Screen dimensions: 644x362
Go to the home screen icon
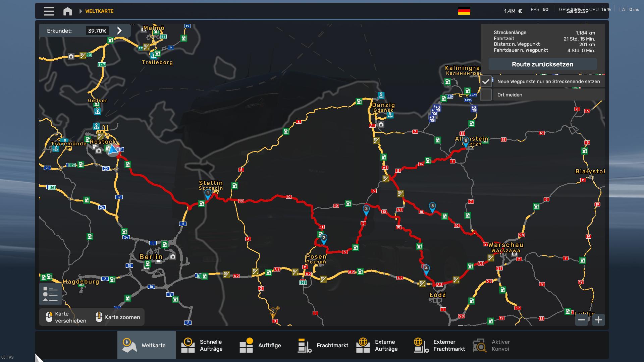tap(67, 11)
